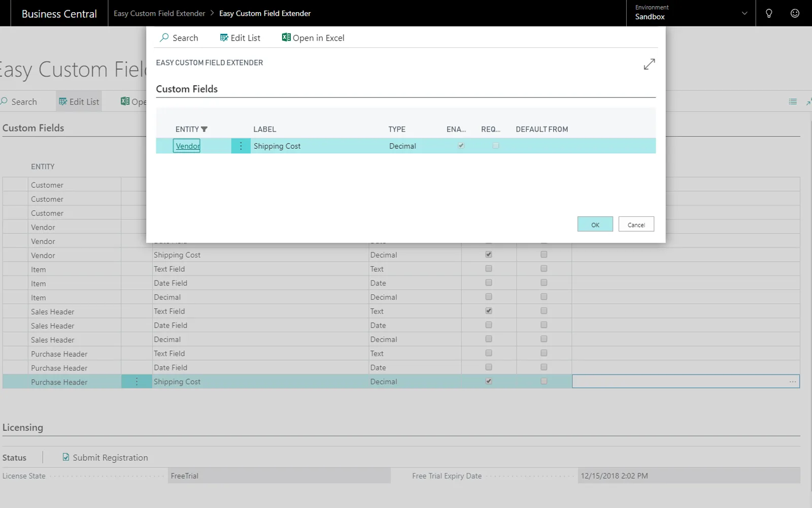
Task: Click the DEFAULT FROM column header
Action: pyautogui.click(x=542, y=129)
